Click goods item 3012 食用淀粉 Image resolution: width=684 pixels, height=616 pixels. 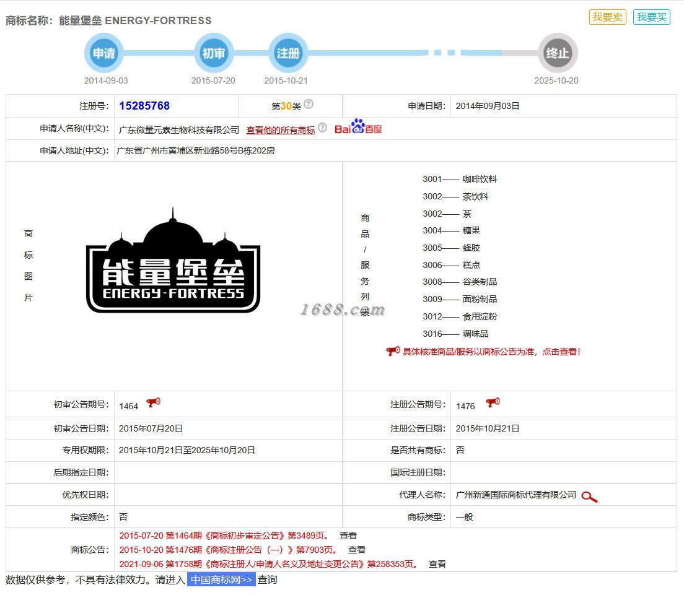coord(459,316)
